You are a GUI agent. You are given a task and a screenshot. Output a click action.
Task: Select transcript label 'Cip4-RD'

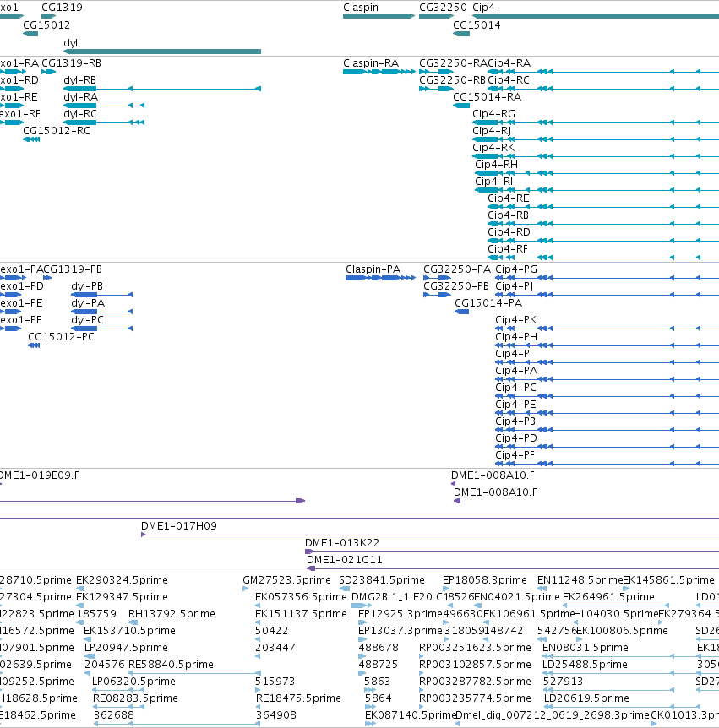click(509, 232)
